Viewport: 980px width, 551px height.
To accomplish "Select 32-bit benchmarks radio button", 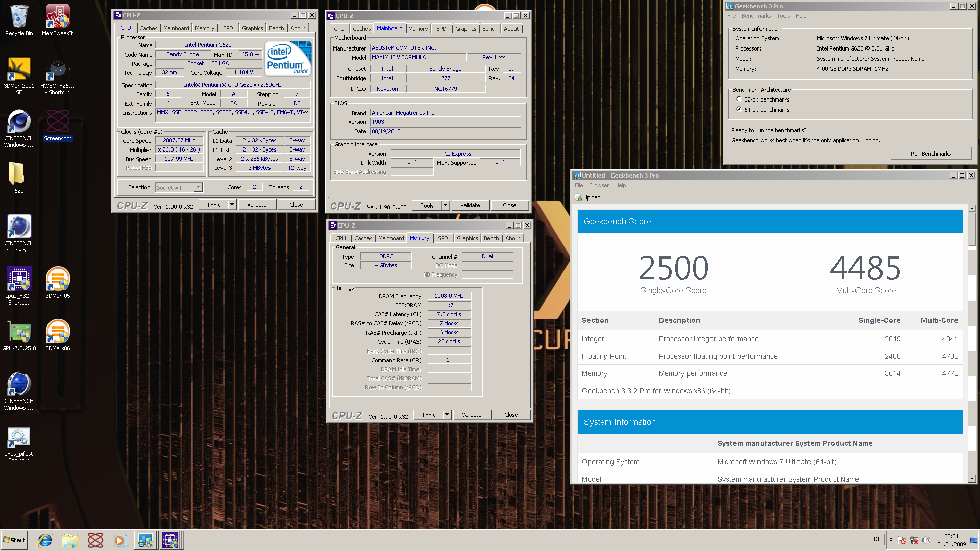I will pyautogui.click(x=739, y=99).
